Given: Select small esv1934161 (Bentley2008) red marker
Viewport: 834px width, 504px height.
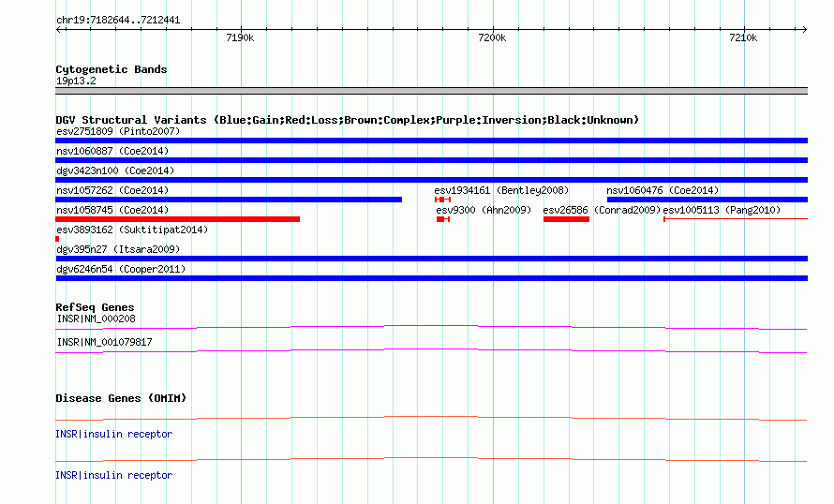Looking at the screenshot, I should (x=442, y=200).
